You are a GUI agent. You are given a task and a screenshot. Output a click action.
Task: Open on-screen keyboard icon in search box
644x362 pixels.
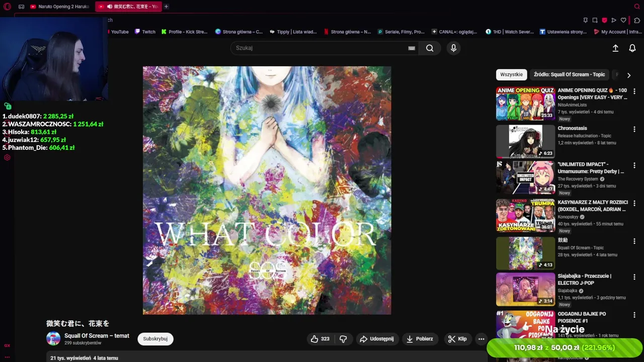click(412, 48)
